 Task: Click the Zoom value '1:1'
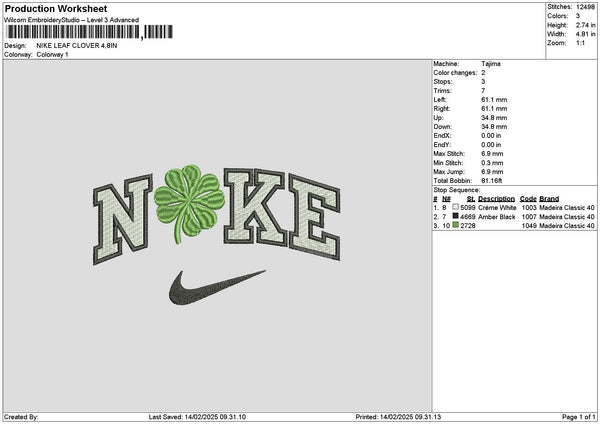[x=580, y=43]
